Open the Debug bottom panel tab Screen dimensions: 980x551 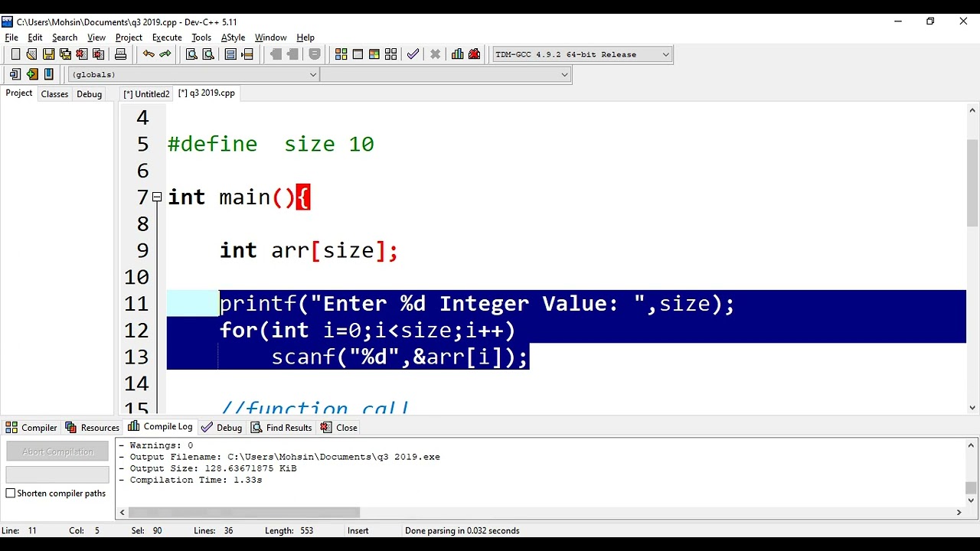point(222,428)
